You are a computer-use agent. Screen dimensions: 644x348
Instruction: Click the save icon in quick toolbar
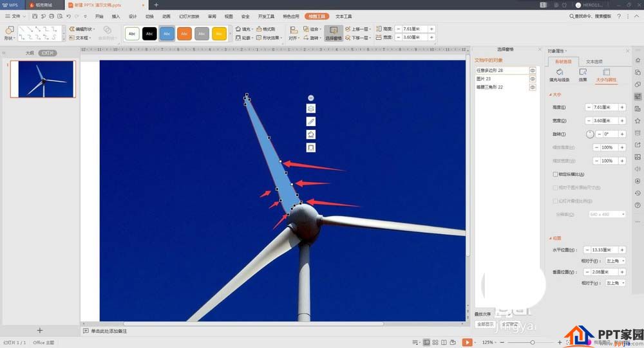coord(35,17)
